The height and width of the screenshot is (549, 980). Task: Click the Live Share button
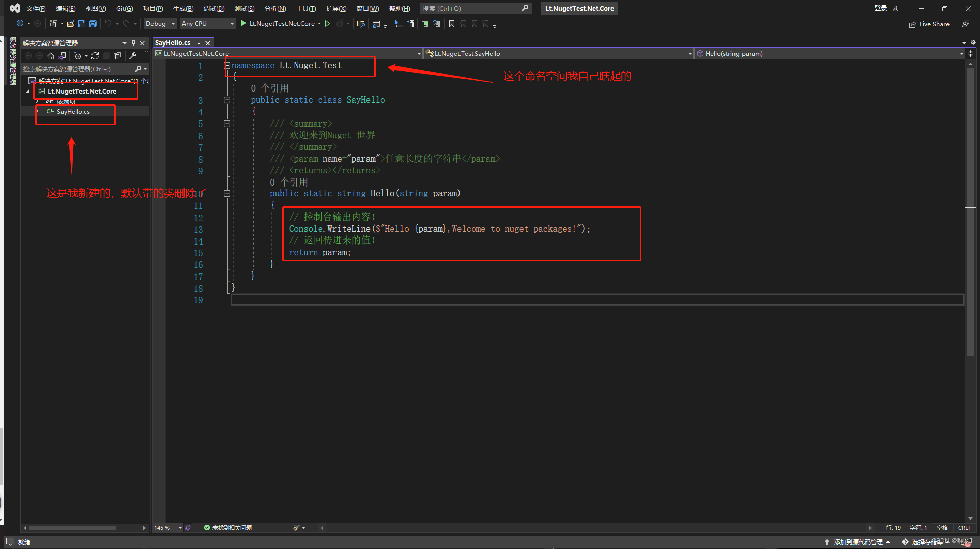[x=930, y=24]
